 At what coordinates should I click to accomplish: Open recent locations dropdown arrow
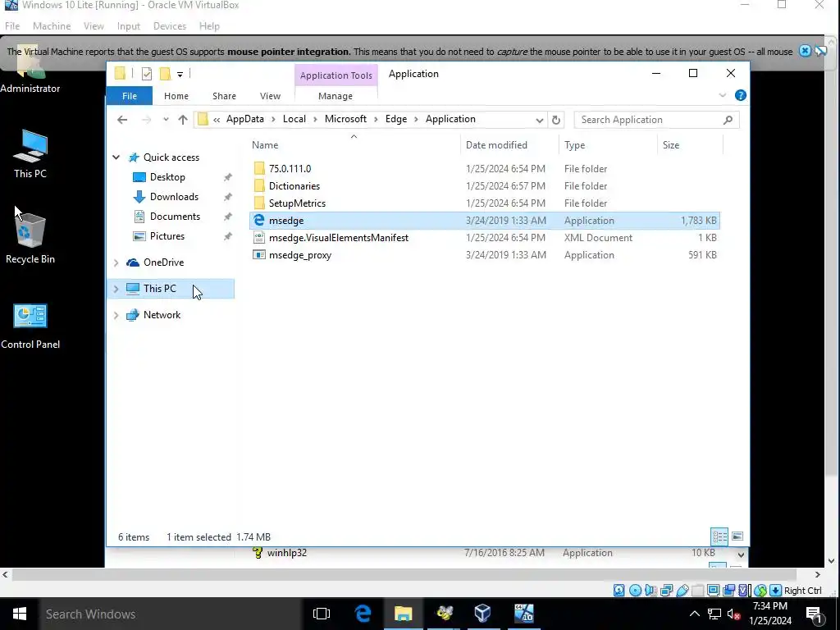coord(166,120)
